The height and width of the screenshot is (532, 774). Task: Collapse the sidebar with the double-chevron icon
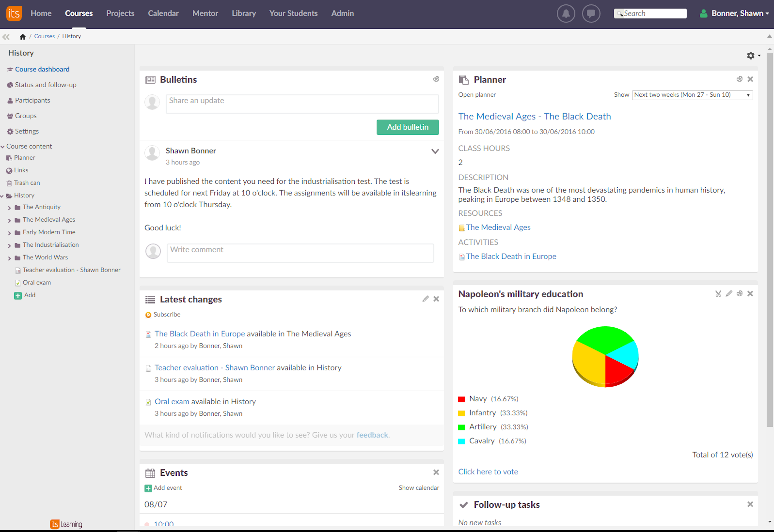[6, 37]
